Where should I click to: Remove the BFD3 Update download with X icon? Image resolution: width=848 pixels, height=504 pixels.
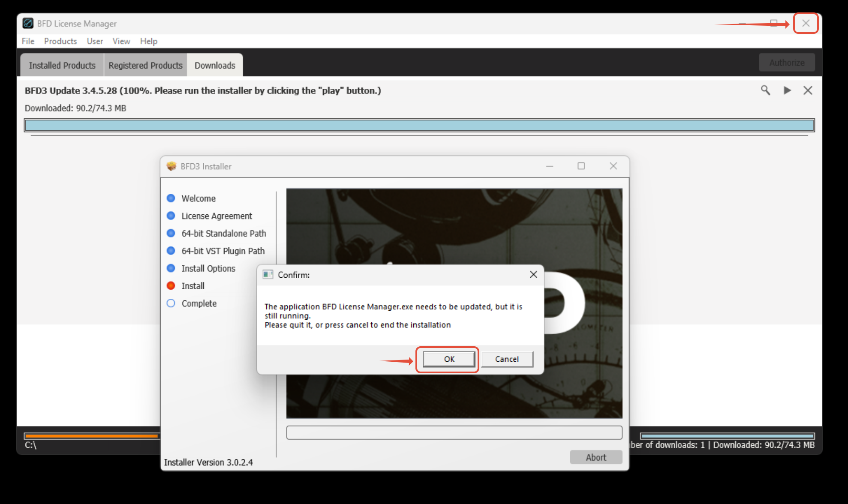[808, 90]
